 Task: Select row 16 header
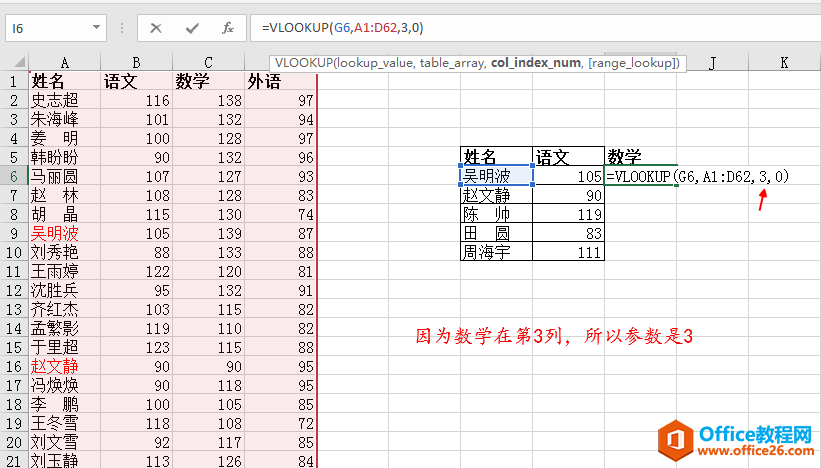click(14, 366)
